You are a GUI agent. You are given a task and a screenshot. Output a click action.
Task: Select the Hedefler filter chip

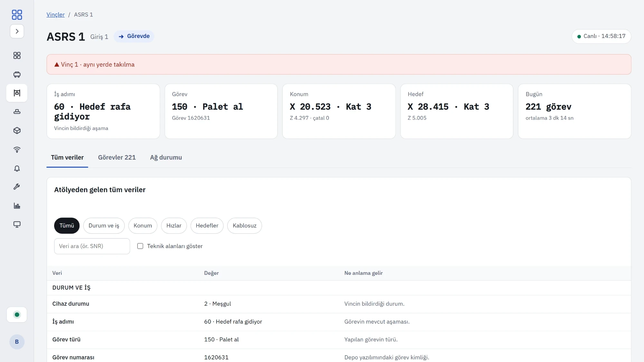pyautogui.click(x=207, y=226)
